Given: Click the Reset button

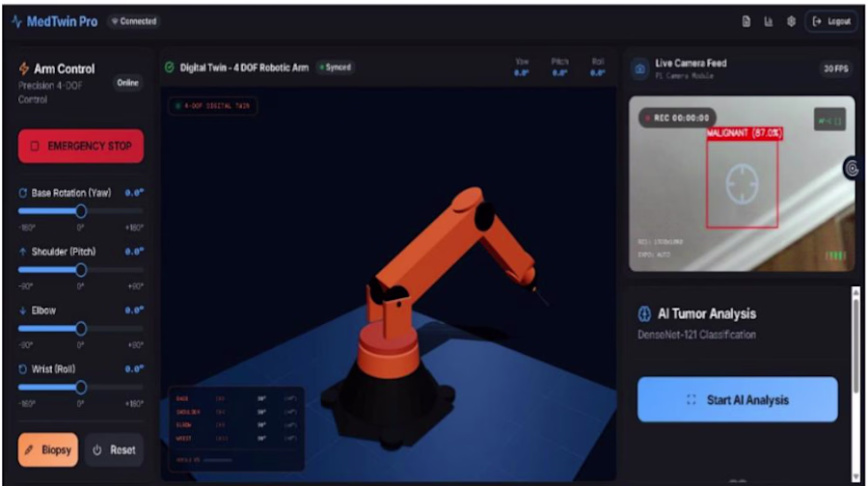Looking at the screenshot, I should 114,450.
